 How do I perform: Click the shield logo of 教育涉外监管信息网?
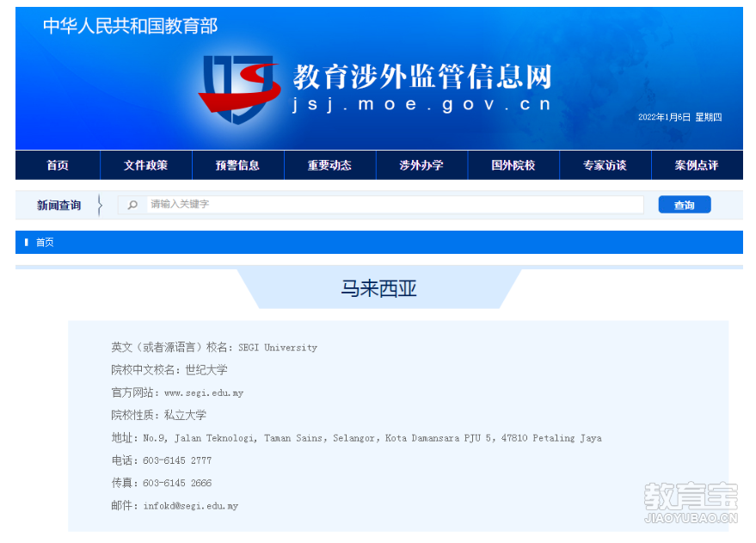(240, 89)
